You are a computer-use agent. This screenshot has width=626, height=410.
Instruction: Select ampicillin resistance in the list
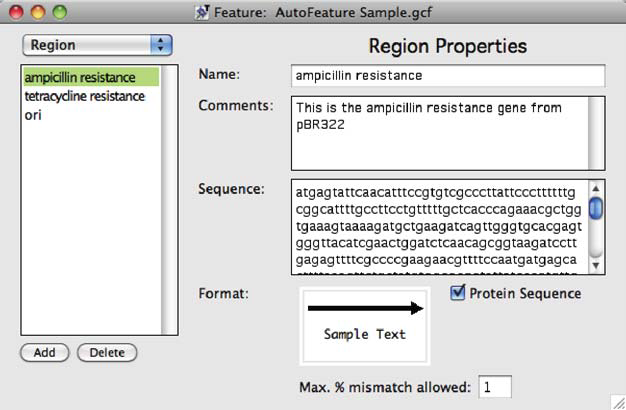pos(91,77)
